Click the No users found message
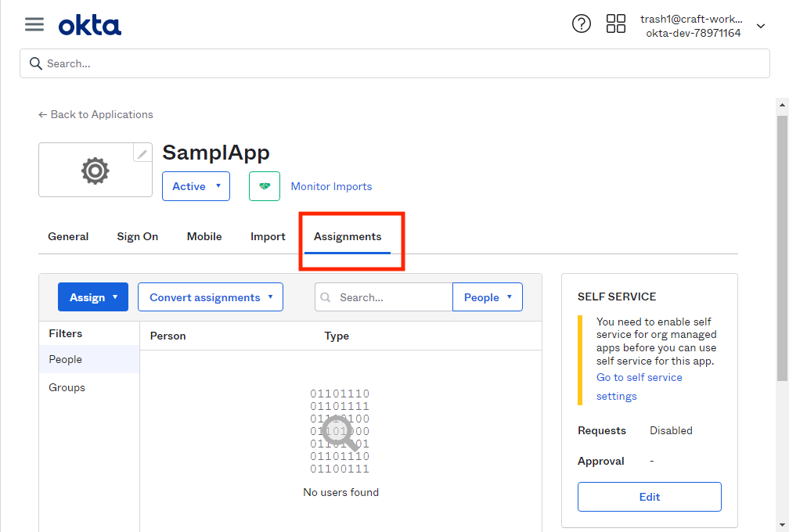The height and width of the screenshot is (532, 789). (x=340, y=492)
